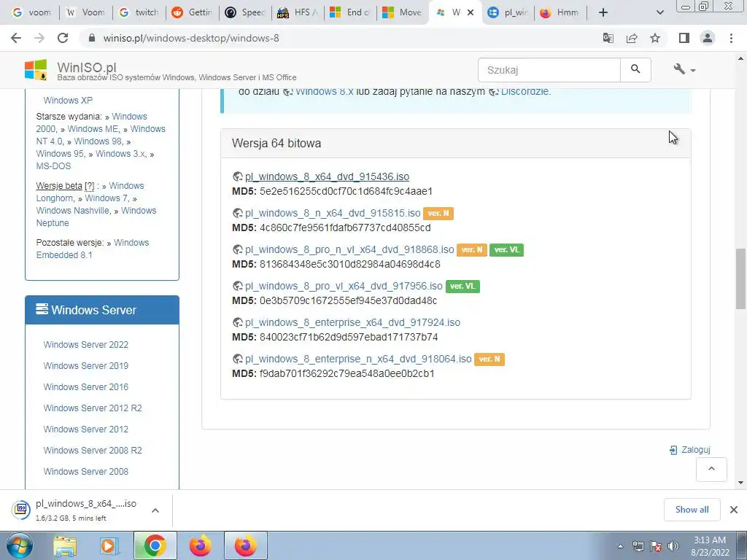This screenshot has width=747, height=560.
Task: Open a new browser tab
Action: (603, 12)
